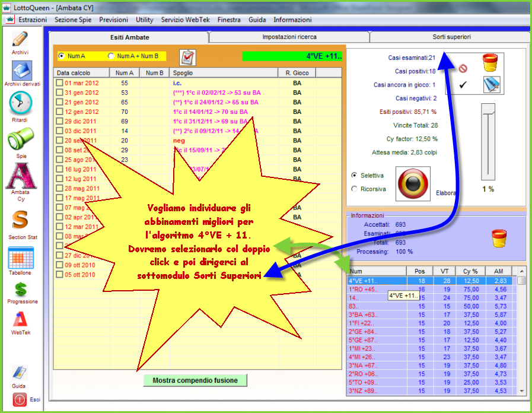Click the red Elabora round button
Screen dimensions: 532x413
tap(413, 183)
